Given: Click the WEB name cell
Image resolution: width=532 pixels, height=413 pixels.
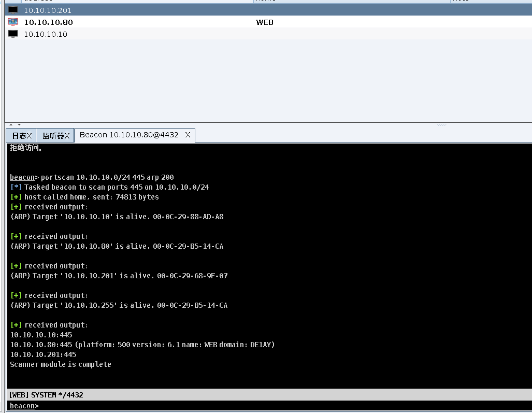Looking at the screenshot, I should pyautogui.click(x=265, y=22).
